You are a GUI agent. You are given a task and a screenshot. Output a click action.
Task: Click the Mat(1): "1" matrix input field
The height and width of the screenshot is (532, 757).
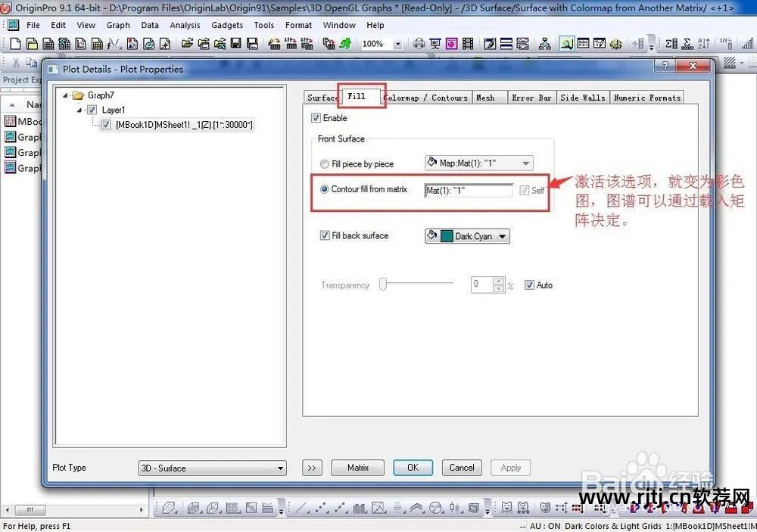coord(469,190)
